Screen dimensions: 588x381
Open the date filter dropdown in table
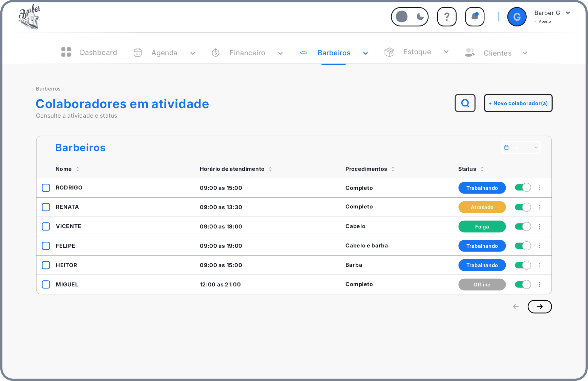coord(521,147)
